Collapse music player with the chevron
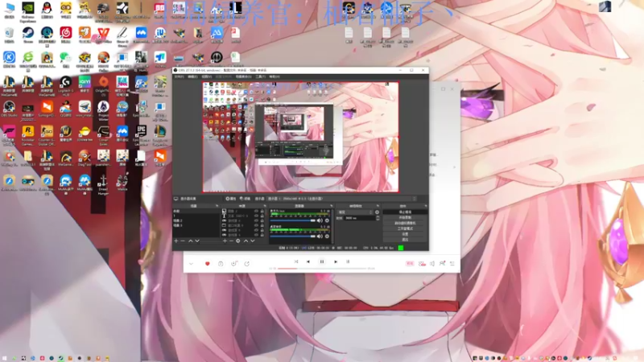The height and width of the screenshot is (362, 644). point(191,264)
